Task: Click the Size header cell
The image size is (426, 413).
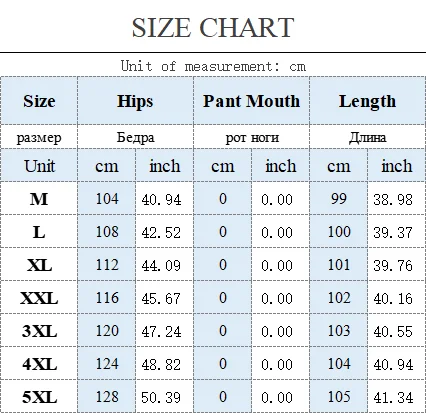Action: click(x=39, y=101)
